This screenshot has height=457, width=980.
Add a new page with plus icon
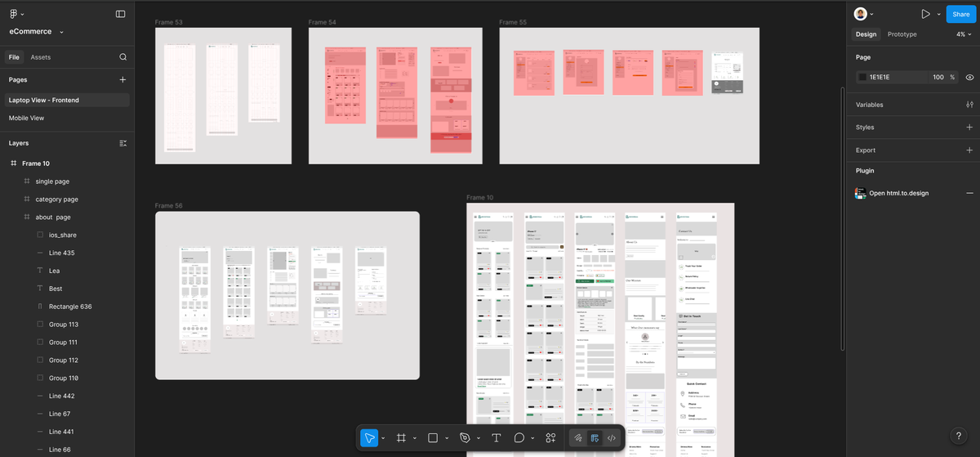coord(122,79)
